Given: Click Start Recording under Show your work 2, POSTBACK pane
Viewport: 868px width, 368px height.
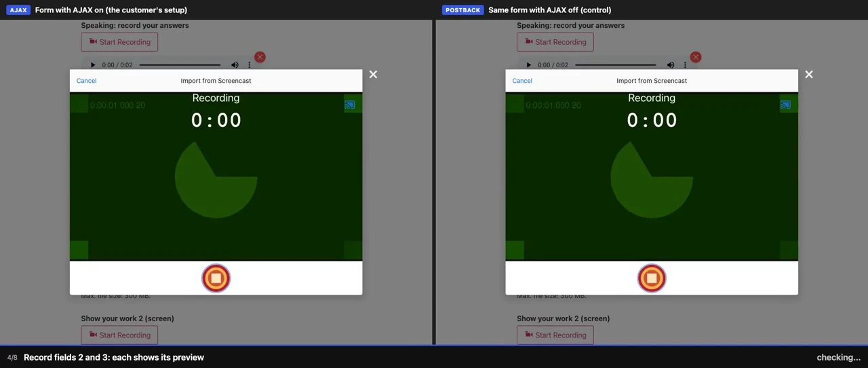Looking at the screenshot, I should pyautogui.click(x=555, y=335).
